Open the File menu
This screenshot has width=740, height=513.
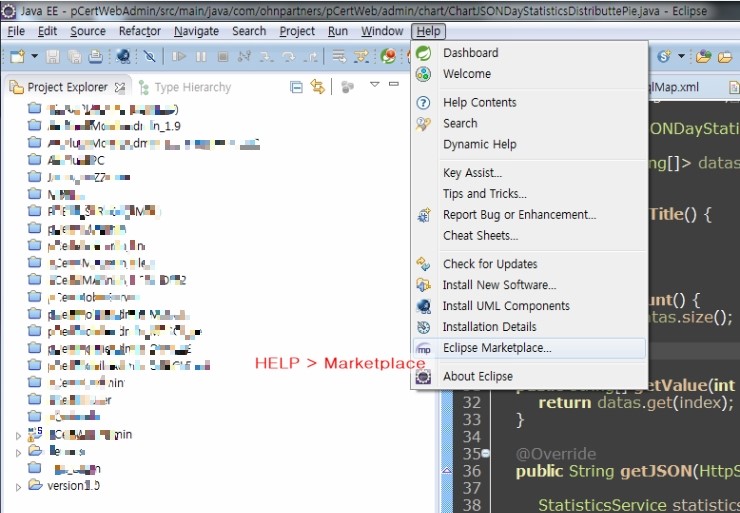[16, 31]
